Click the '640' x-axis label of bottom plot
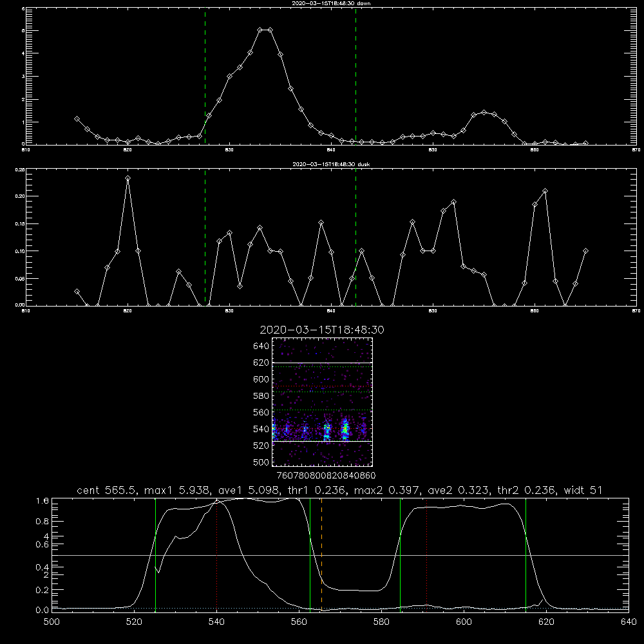The width and height of the screenshot is (644, 644). tap(629, 622)
